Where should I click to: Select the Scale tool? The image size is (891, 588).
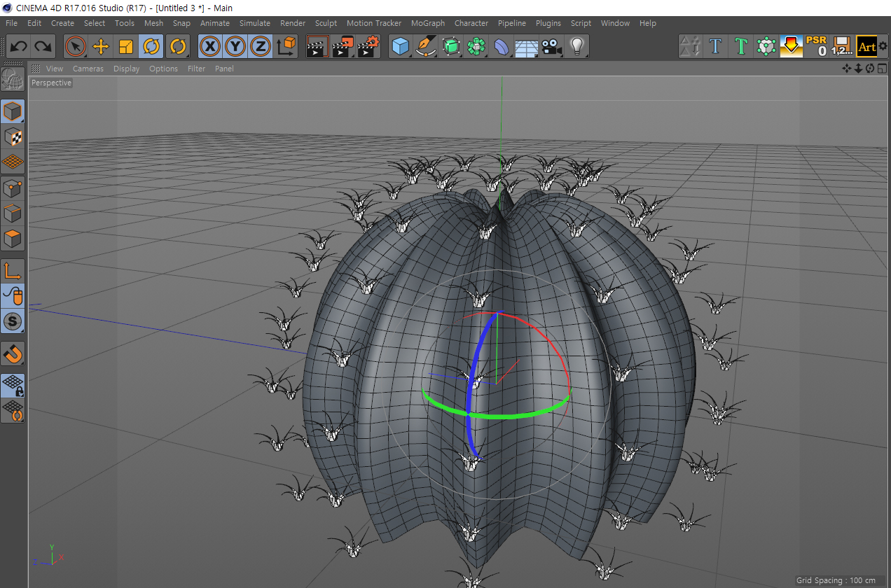[x=126, y=47]
